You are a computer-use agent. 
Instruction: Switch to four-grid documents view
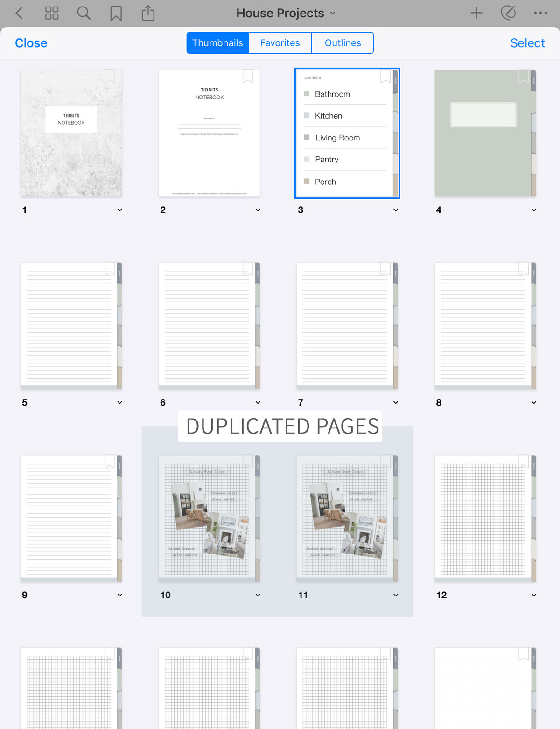pos(52,13)
